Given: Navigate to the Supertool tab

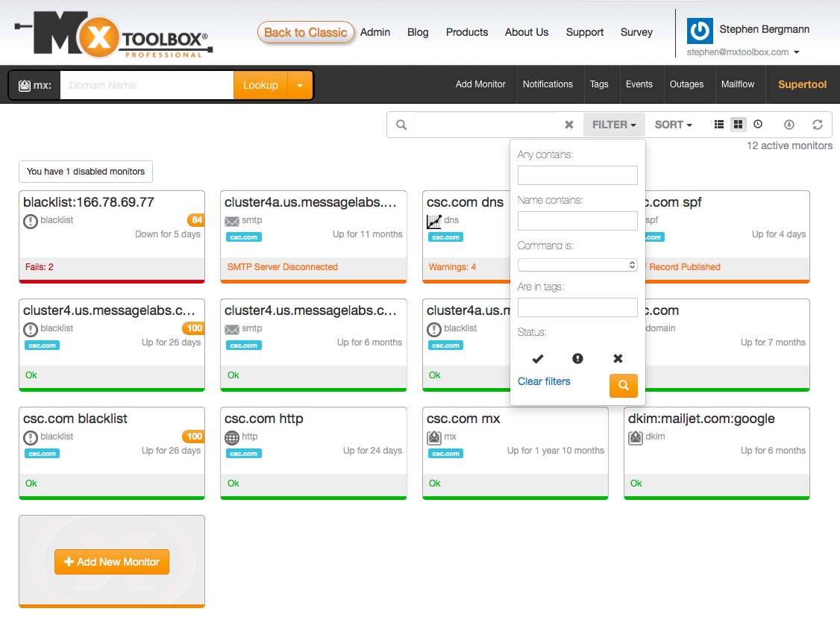Looking at the screenshot, I should click(x=801, y=84).
